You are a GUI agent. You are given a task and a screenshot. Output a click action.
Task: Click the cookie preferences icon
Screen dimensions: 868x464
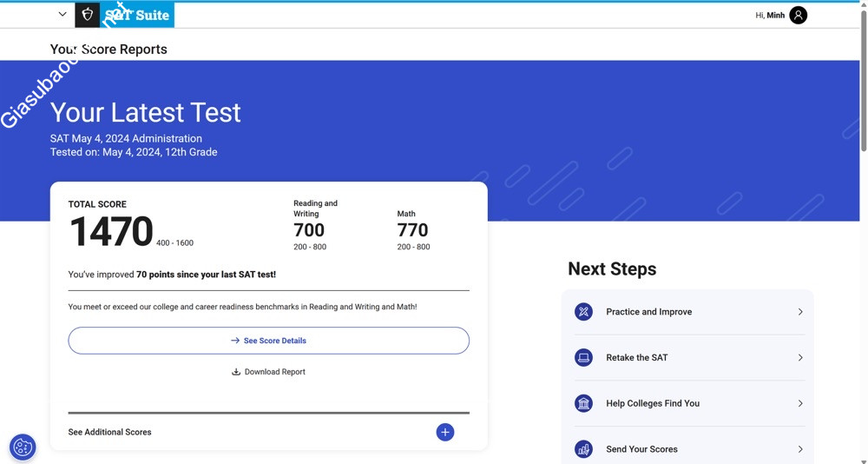coord(23,447)
